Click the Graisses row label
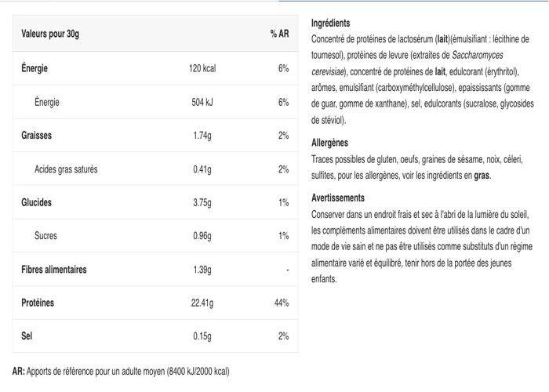The height and width of the screenshot is (392, 549). tap(36, 136)
